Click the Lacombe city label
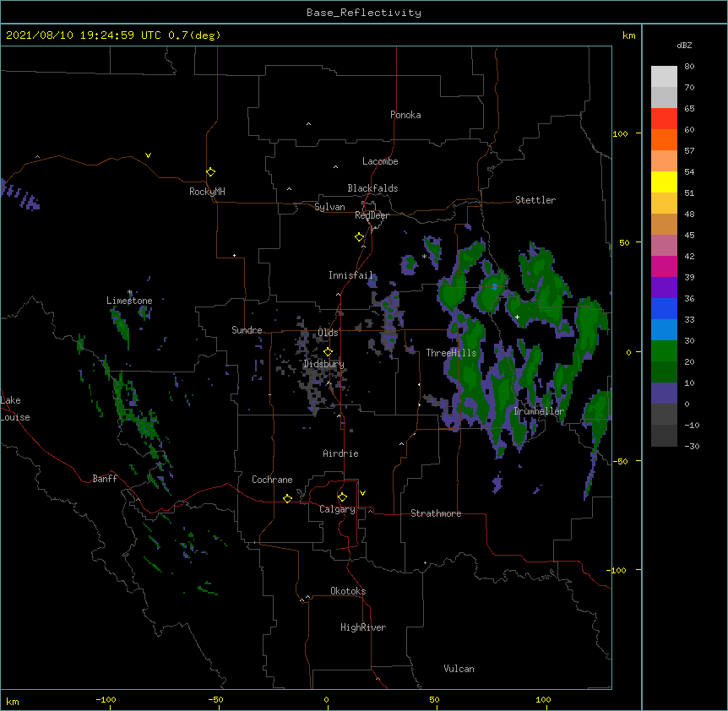 [x=380, y=161]
